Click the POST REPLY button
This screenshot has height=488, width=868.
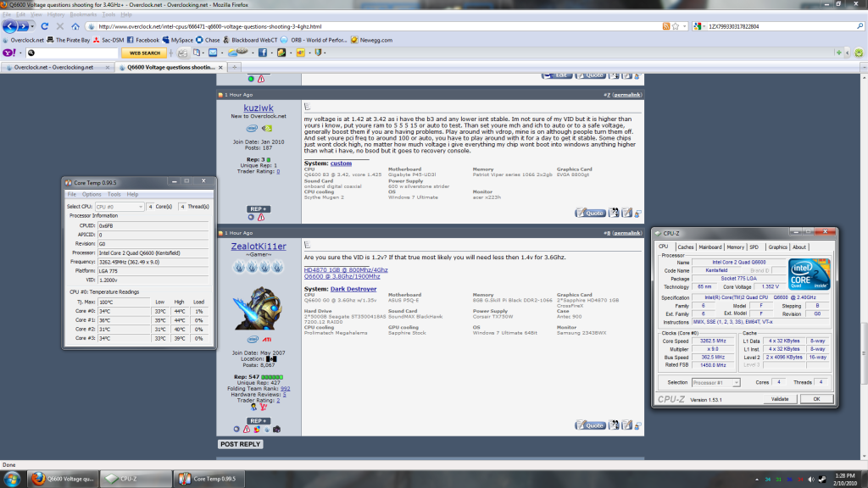[x=240, y=444]
